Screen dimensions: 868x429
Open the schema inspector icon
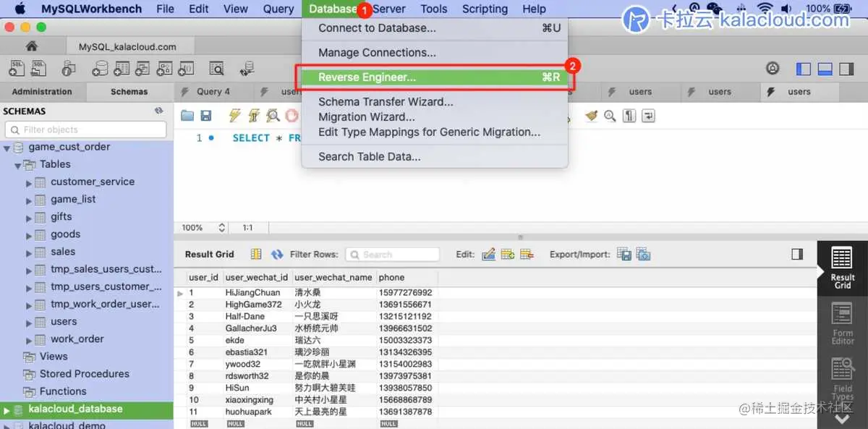[69, 69]
